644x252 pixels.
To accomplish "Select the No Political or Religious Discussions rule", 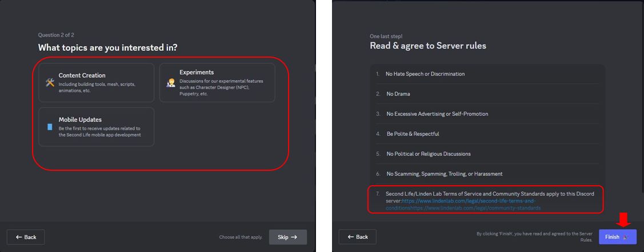I will (x=429, y=154).
